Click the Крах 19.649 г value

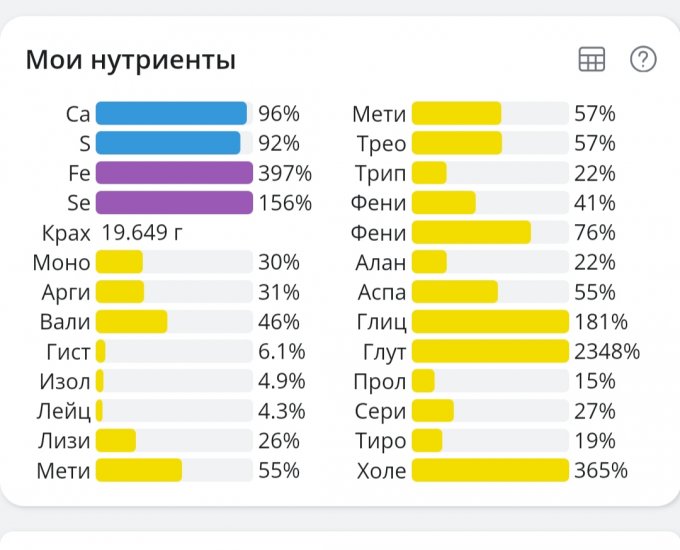point(142,233)
